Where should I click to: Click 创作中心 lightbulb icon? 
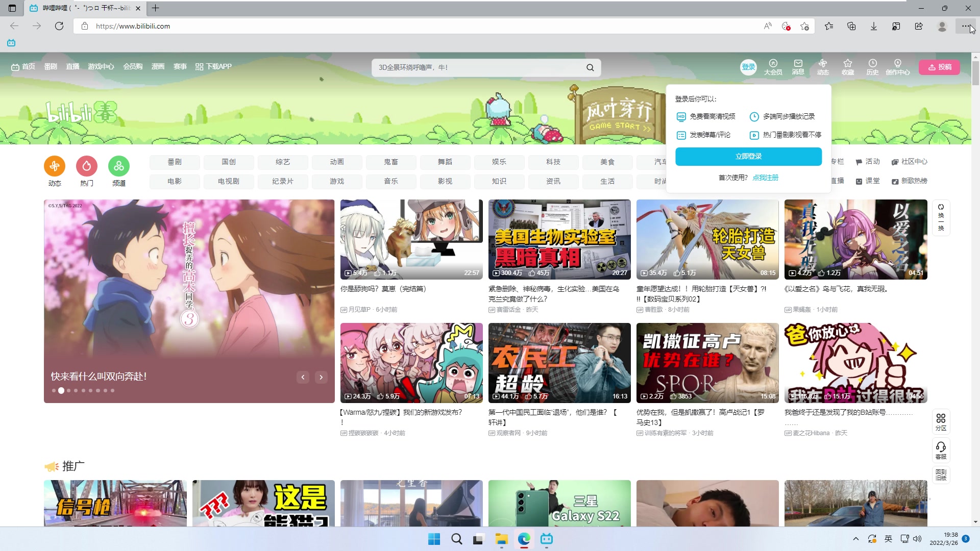[897, 67]
